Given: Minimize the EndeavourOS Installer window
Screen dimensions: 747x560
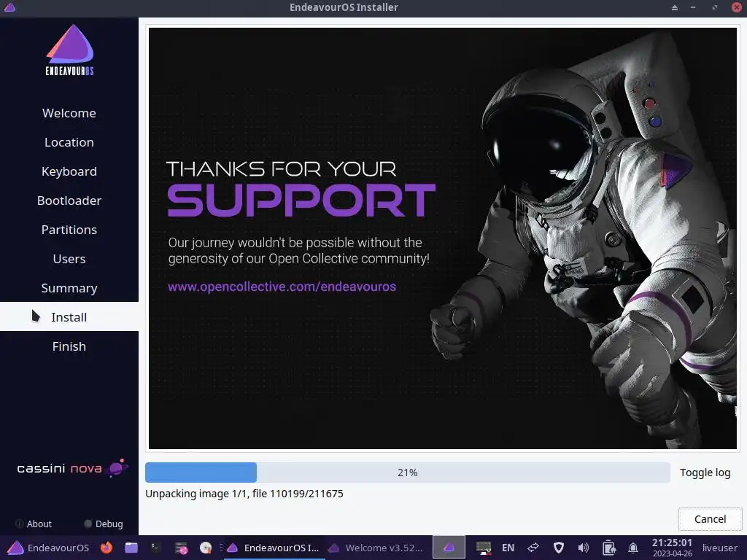Looking at the screenshot, I should (693, 7).
